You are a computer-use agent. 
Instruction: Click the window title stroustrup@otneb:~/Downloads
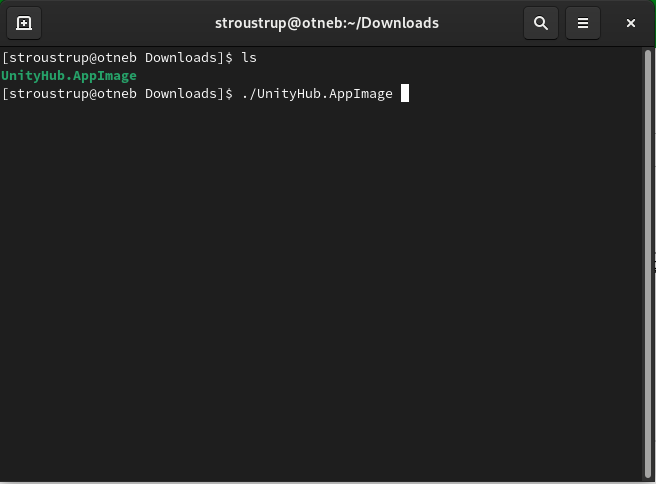pos(327,23)
